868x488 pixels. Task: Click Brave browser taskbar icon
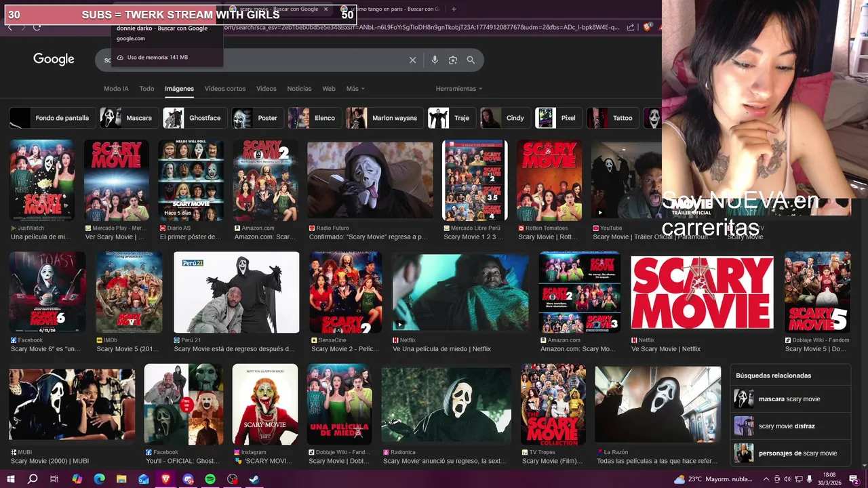coord(166,479)
